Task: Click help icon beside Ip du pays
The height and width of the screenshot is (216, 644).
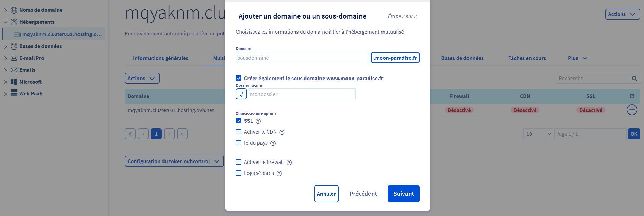Action: [273, 143]
